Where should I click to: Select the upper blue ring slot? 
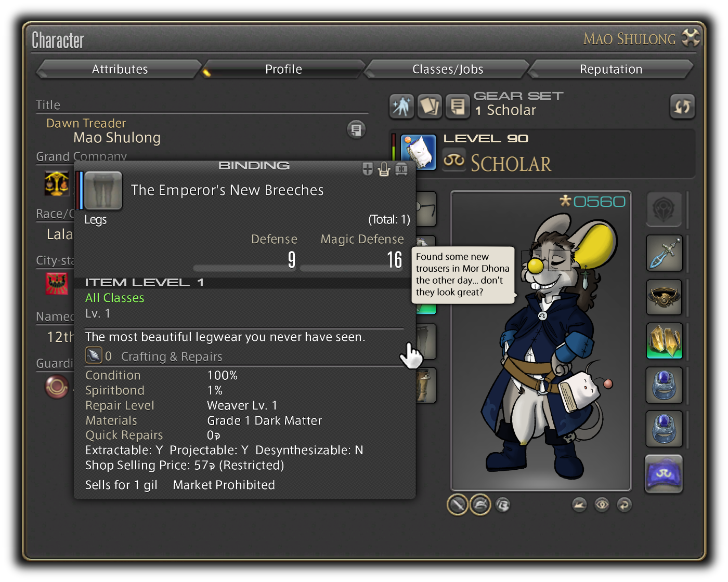(664, 385)
